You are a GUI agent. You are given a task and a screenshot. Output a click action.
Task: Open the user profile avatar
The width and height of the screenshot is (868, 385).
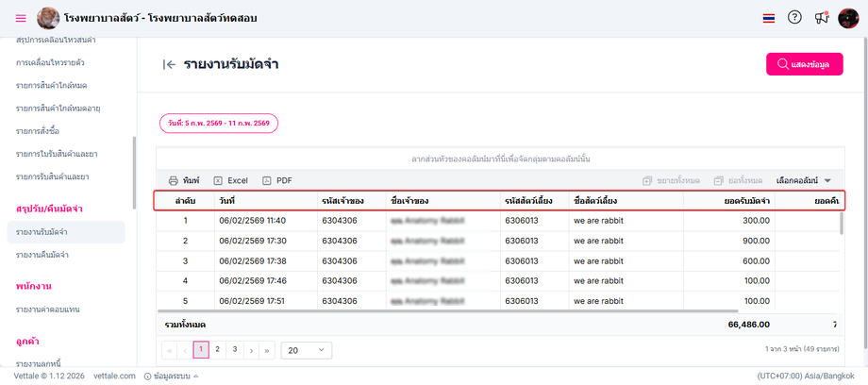(x=848, y=18)
